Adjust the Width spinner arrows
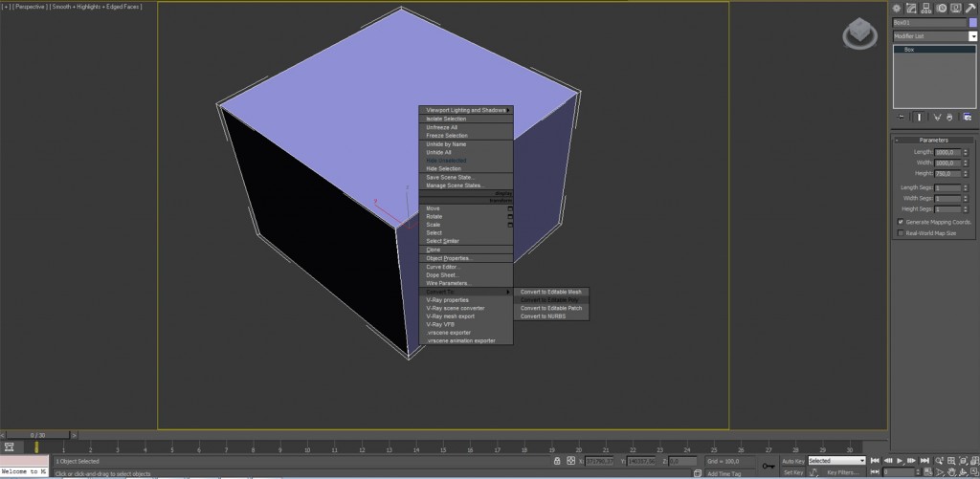 tap(967, 163)
